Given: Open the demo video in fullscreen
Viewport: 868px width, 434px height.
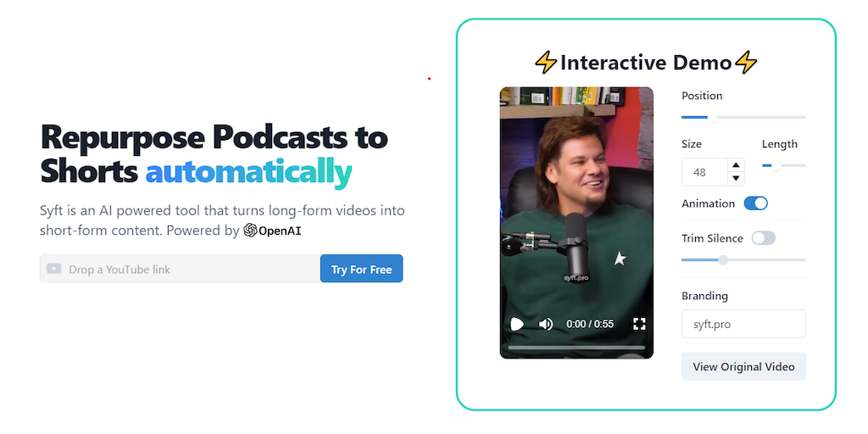Looking at the screenshot, I should [x=639, y=324].
